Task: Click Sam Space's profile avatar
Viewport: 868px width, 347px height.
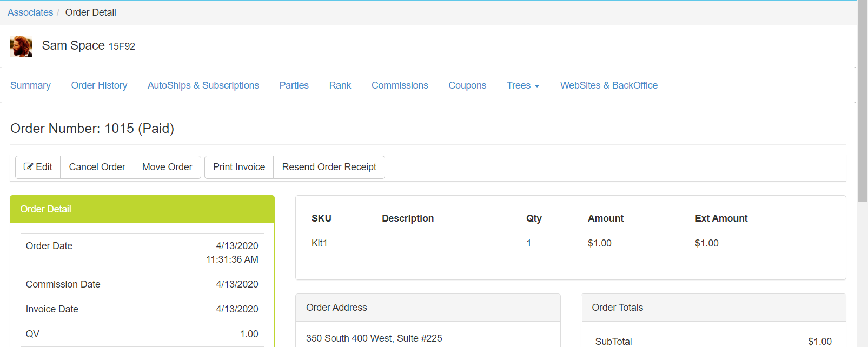Action: tap(21, 46)
